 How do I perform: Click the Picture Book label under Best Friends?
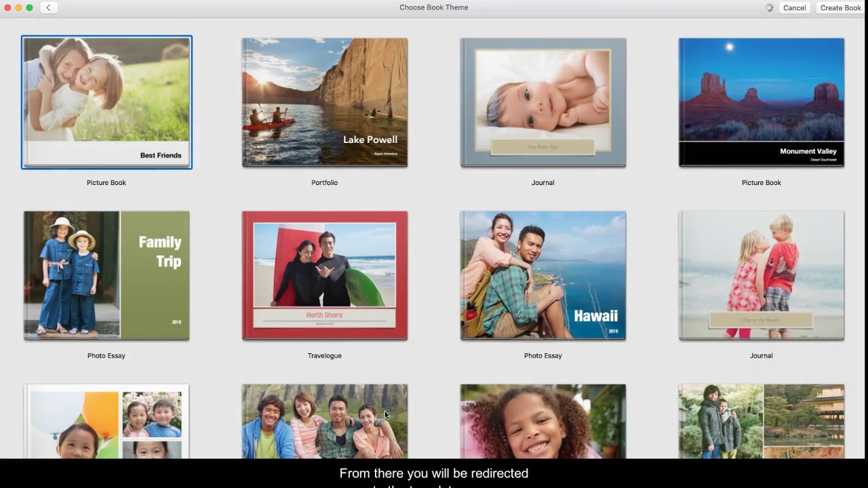[106, 183]
